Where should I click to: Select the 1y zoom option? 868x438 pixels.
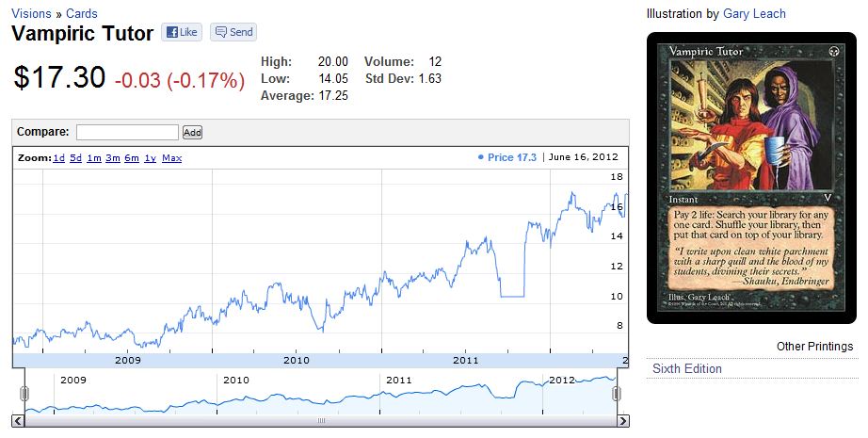(150, 158)
